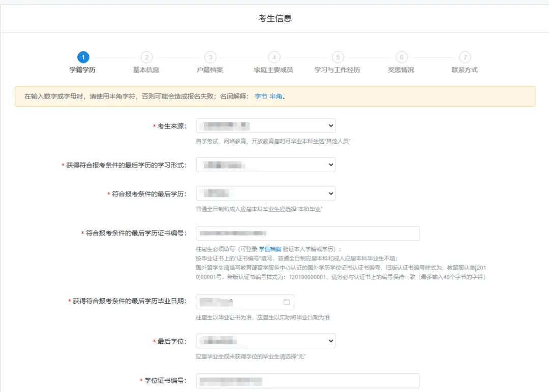Viewport: 549px width, 392px height.
Task: Focus the 学位证书编号 input field
Action: (308, 381)
